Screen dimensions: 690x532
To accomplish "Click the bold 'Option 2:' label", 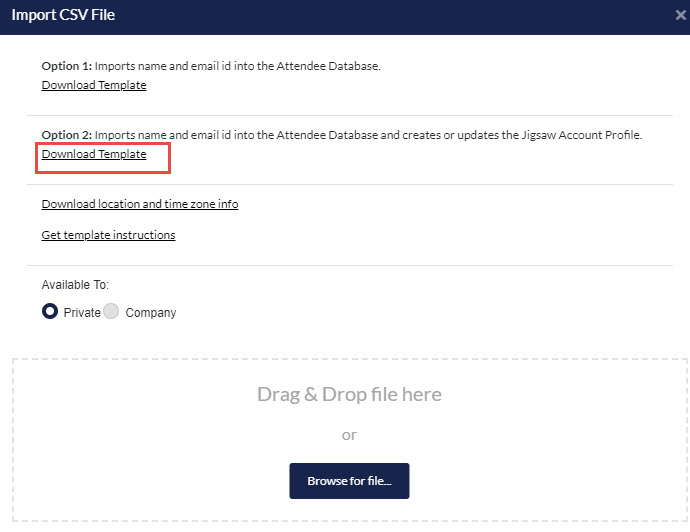I will pos(66,135).
